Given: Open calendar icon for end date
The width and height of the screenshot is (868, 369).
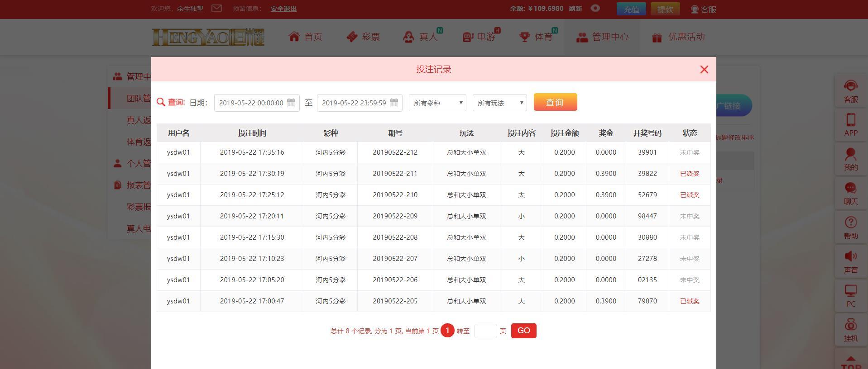Looking at the screenshot, I should (394, 103).
